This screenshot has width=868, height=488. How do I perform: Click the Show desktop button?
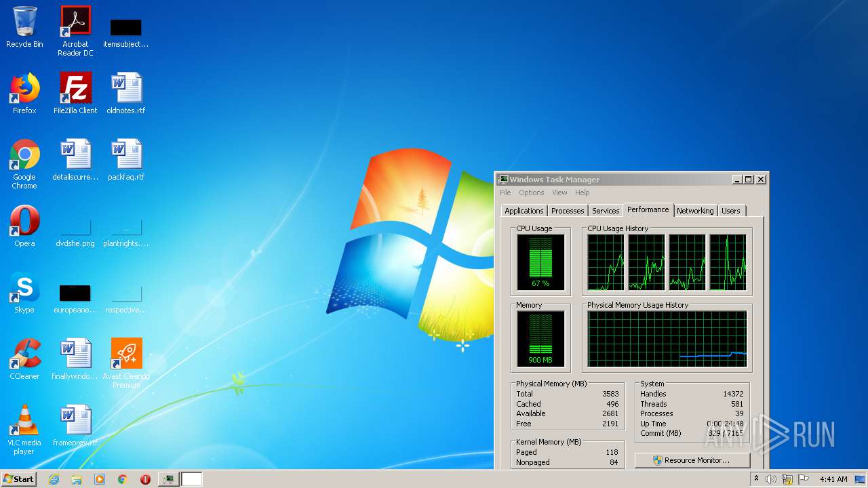pos(861,479)
